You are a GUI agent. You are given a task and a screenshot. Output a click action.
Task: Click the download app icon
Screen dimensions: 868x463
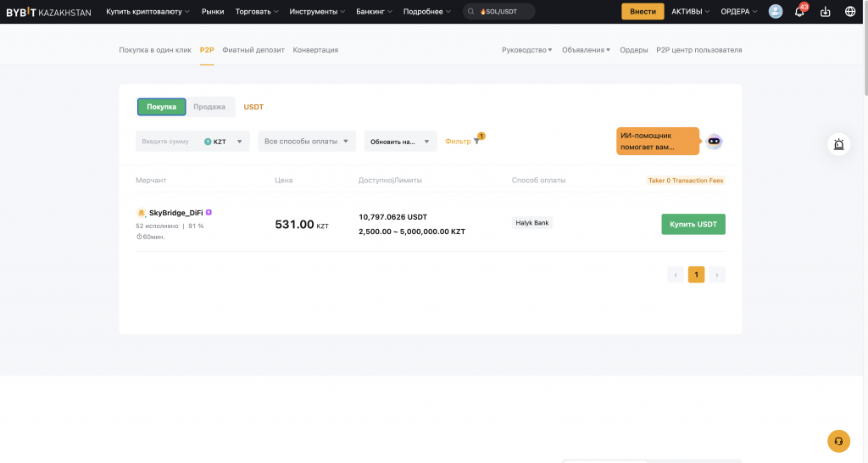[826, 12]
